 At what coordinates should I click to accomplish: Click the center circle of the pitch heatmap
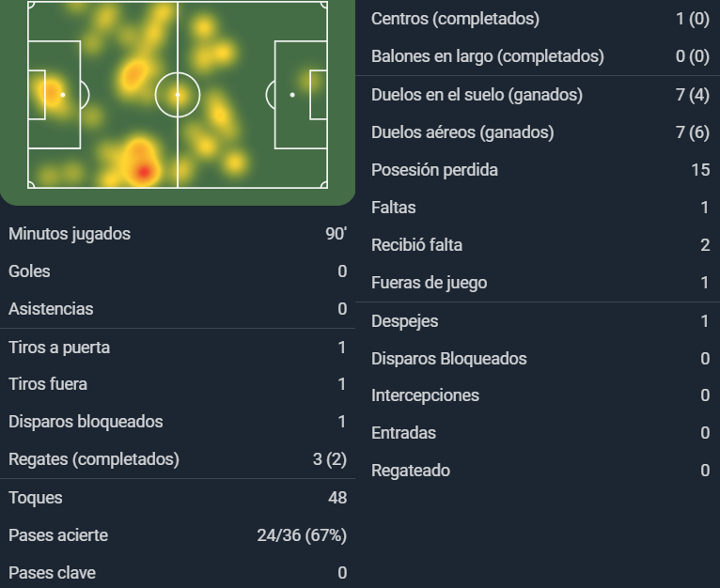pyautogui.click(x=178, y=95)
